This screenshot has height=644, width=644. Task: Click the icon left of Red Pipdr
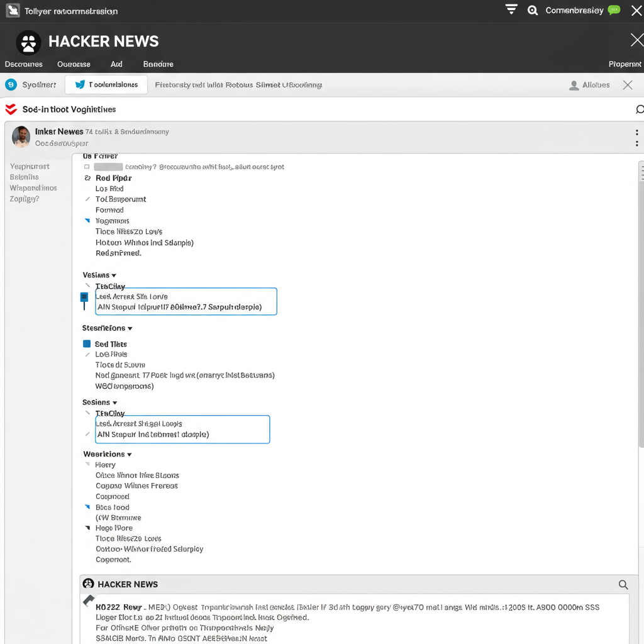[x=87, y=178]
